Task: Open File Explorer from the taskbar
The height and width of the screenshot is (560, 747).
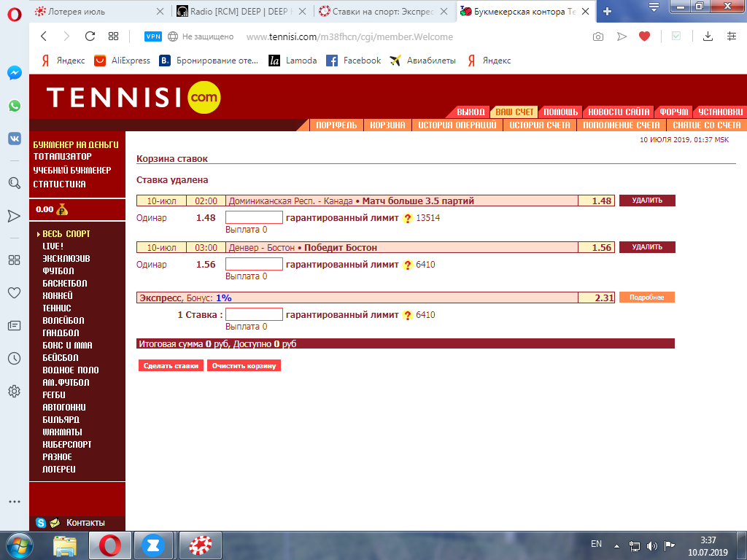Action: click(x=64, y=545)
